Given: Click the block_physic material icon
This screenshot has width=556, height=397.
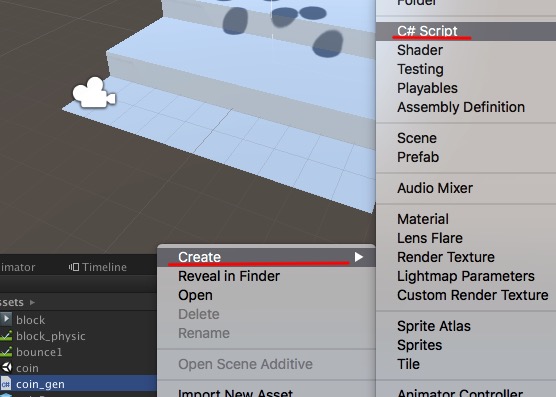Looking at the screenshot, I should point(6,336).
